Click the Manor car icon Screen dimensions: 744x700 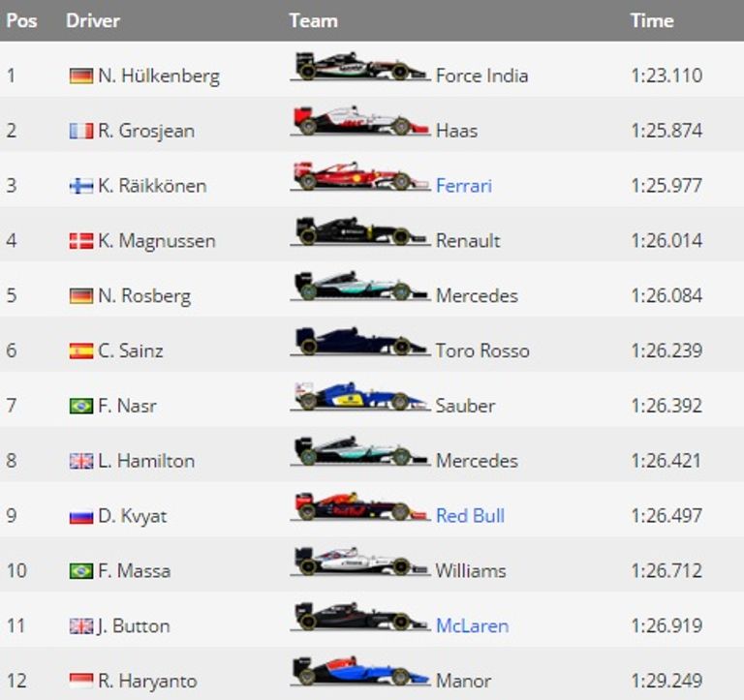(359, 673)
